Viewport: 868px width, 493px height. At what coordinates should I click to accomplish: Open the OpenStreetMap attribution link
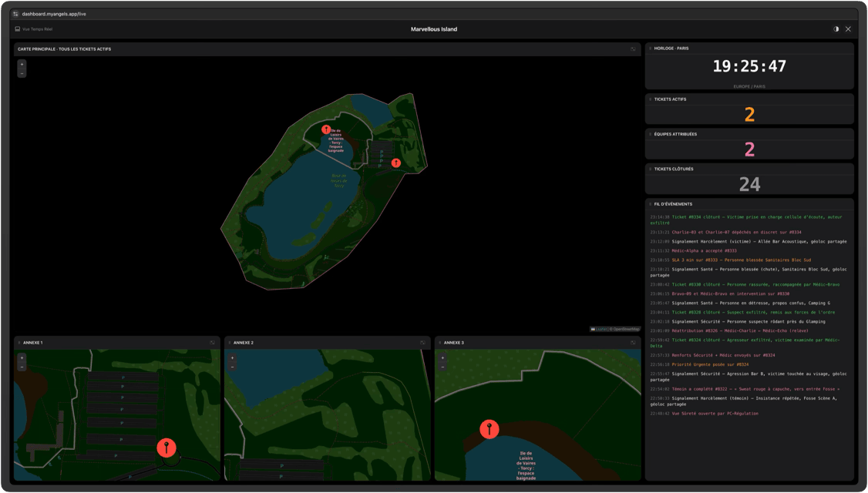(x=625, y=329)
